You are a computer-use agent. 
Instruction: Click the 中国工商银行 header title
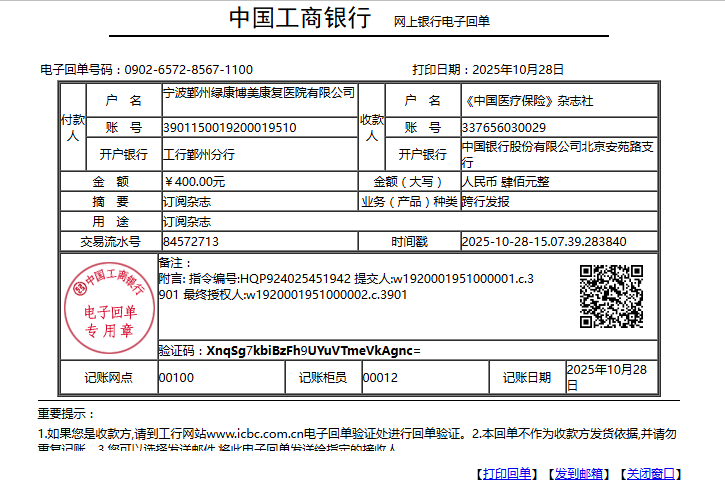300,19
